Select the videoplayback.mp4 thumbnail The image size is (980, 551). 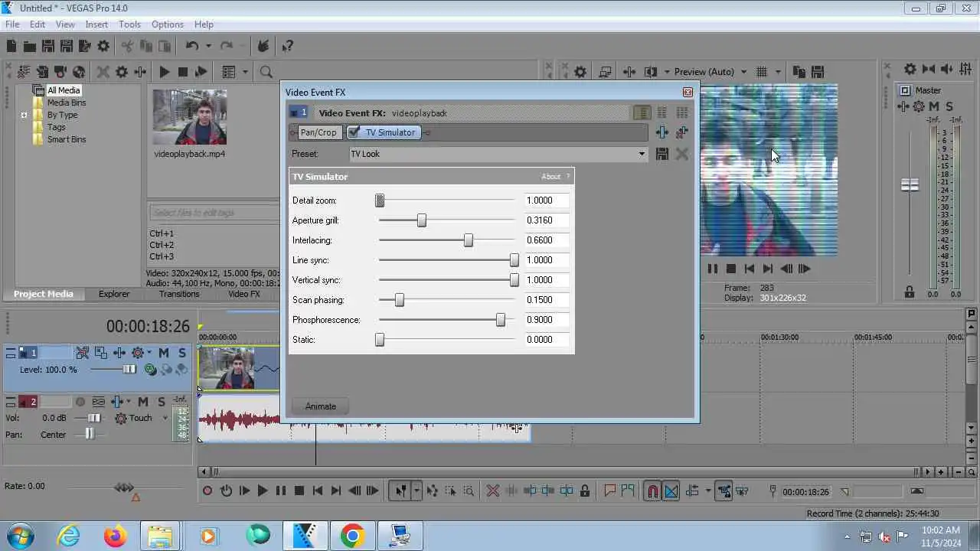point(190,117)
